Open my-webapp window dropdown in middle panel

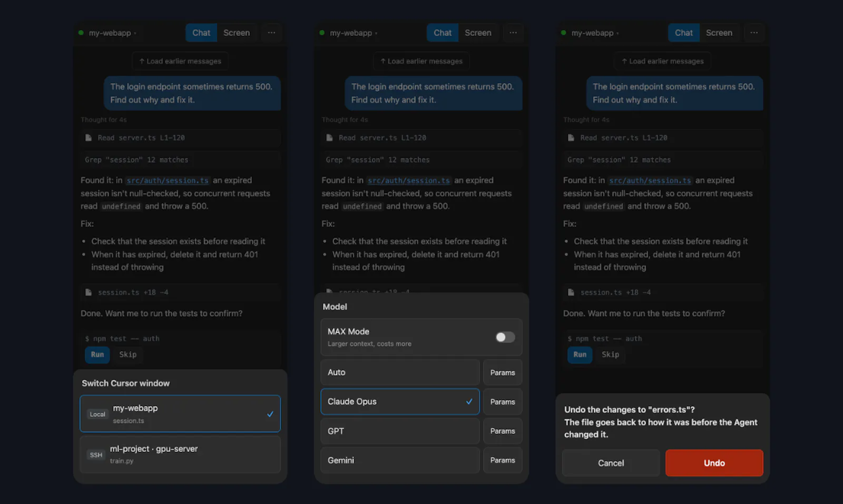point(349,33)
